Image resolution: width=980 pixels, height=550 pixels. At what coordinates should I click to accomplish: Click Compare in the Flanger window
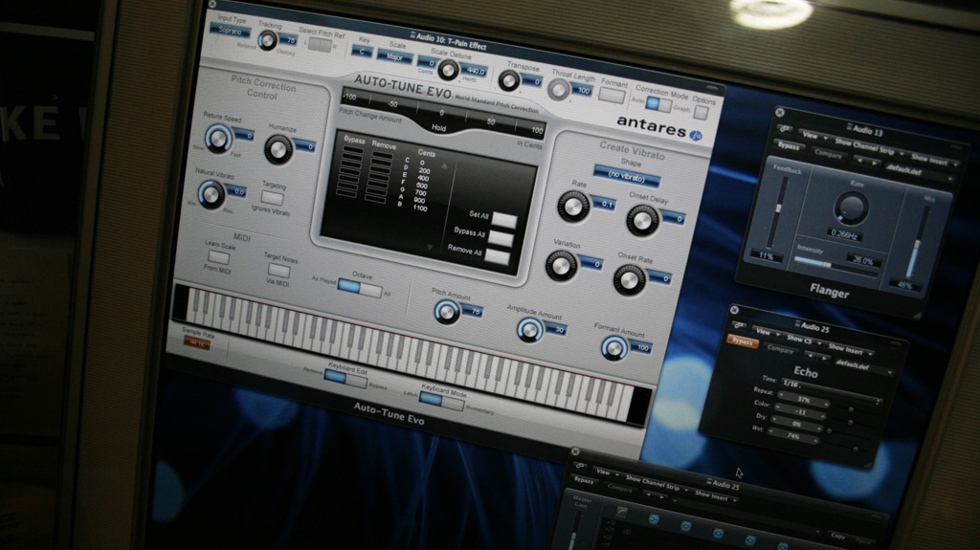click(x=828, y=154)
